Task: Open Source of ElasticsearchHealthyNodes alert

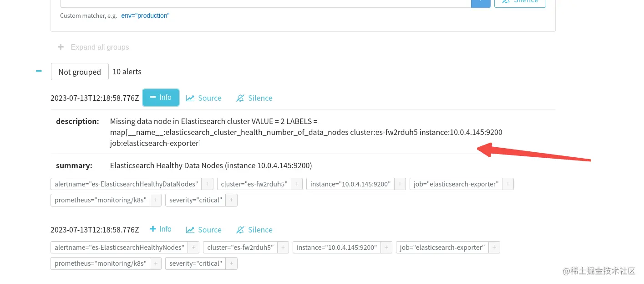Action: pos(204,230)
